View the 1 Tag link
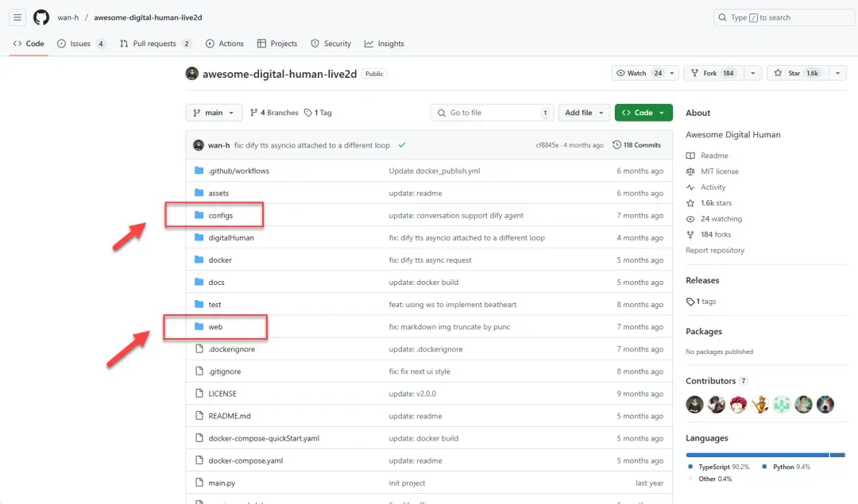Image resolution: width=858 pixels, height=504 pixels. 318,113
